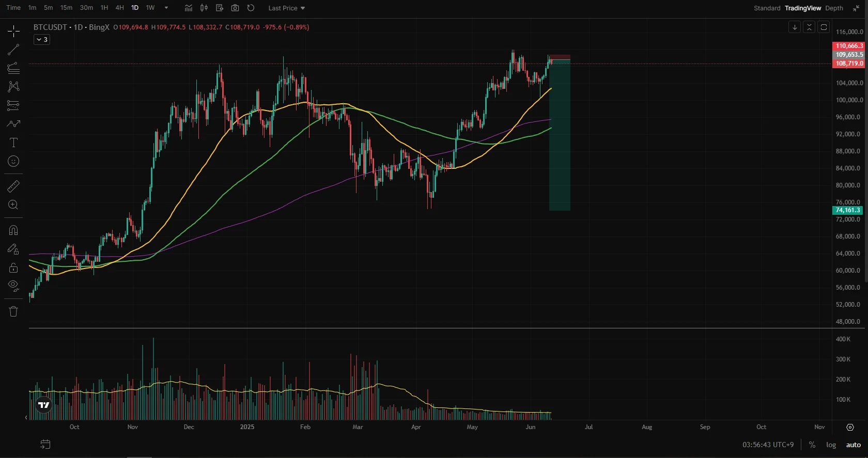The image size is (868, 458).
Task: Toggle auto scale mode
Action: click(853, 445)
